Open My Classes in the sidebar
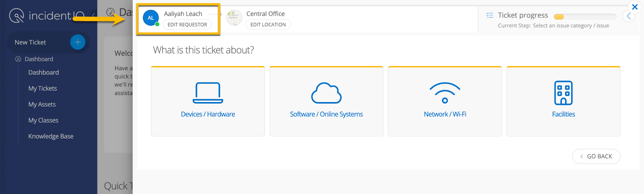The width and height of the screenshot is (644, 194). (43, 120)
